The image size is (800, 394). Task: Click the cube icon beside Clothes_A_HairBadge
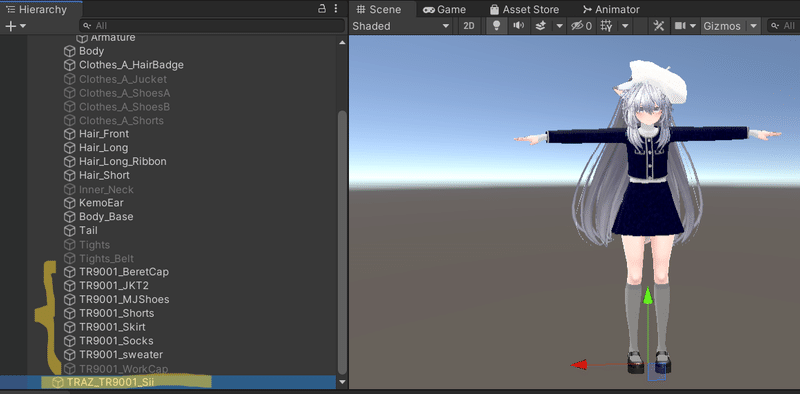tap(69, 65)
